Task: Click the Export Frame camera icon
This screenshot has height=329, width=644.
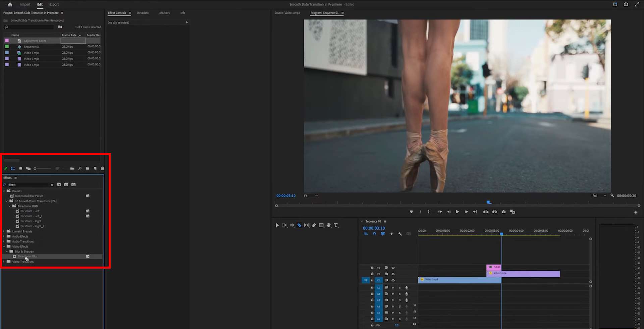Action: [x=503, y=212]
